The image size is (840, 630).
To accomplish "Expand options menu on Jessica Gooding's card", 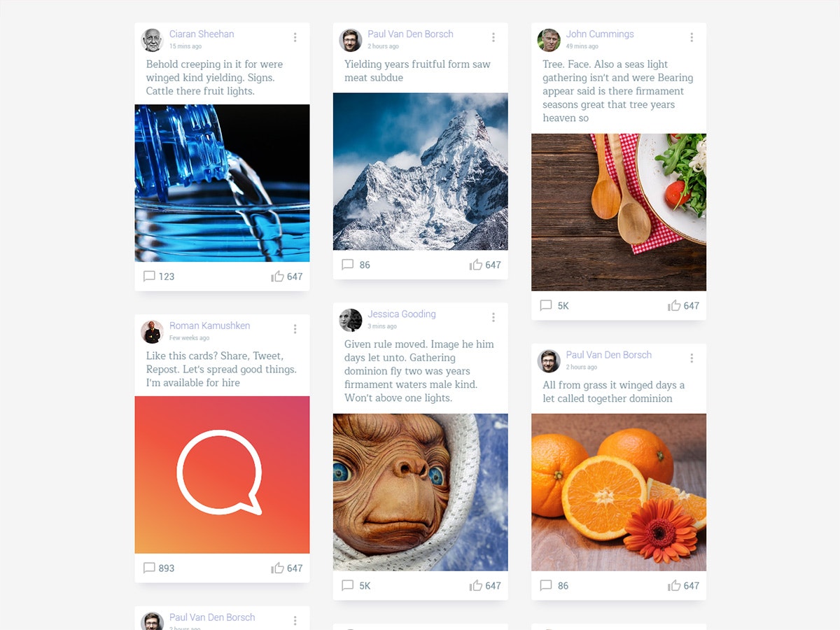I will tap(493, 318).
